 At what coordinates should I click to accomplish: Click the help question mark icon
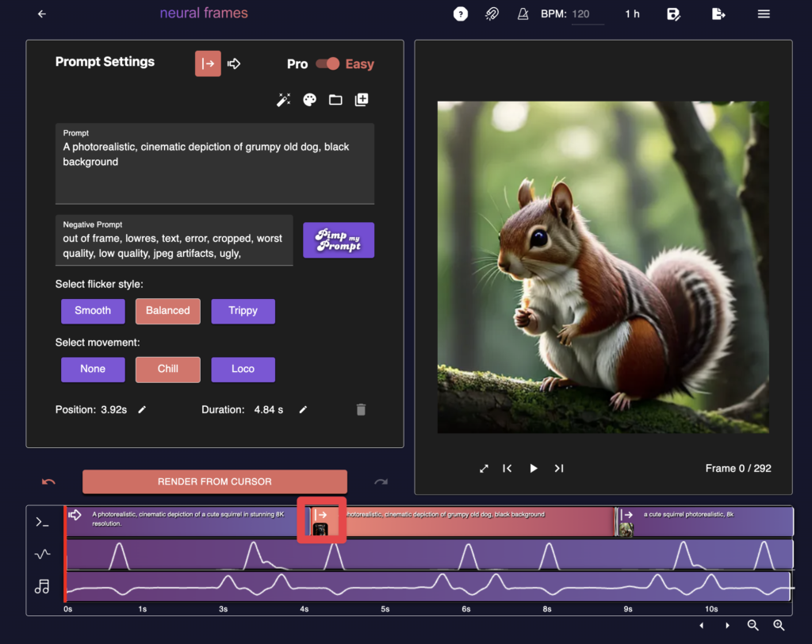461,13
